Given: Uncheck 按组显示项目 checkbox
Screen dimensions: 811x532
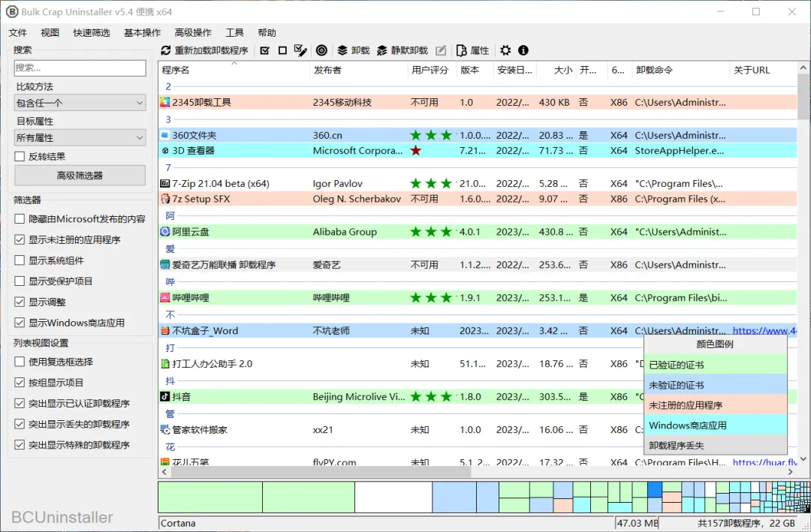Looking at the screenshot, I should pos(20,383).
